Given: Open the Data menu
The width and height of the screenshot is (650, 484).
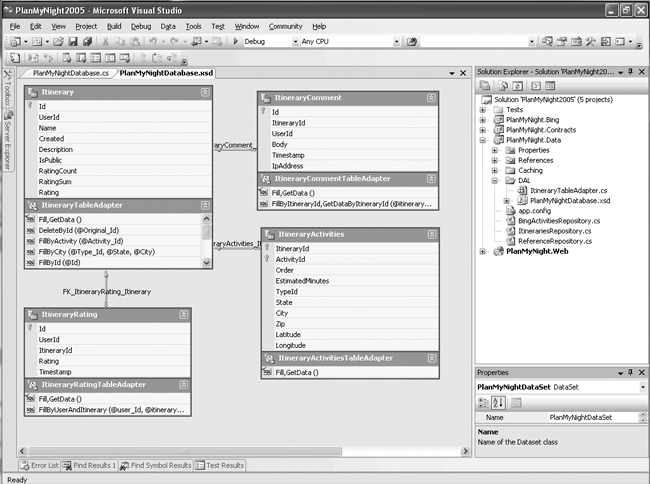Looking at the screenshot, I should tap(168, 26).
